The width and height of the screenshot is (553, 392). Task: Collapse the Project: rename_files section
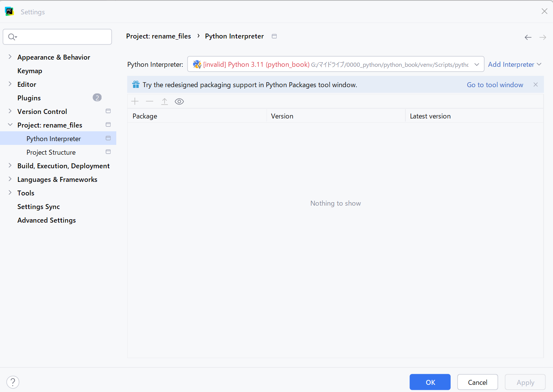pos(10,125)
